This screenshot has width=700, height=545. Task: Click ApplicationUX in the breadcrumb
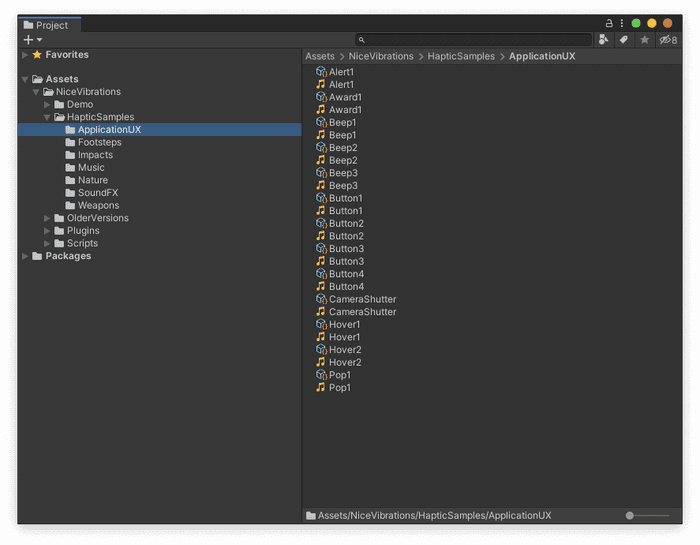tap(542, 56)
